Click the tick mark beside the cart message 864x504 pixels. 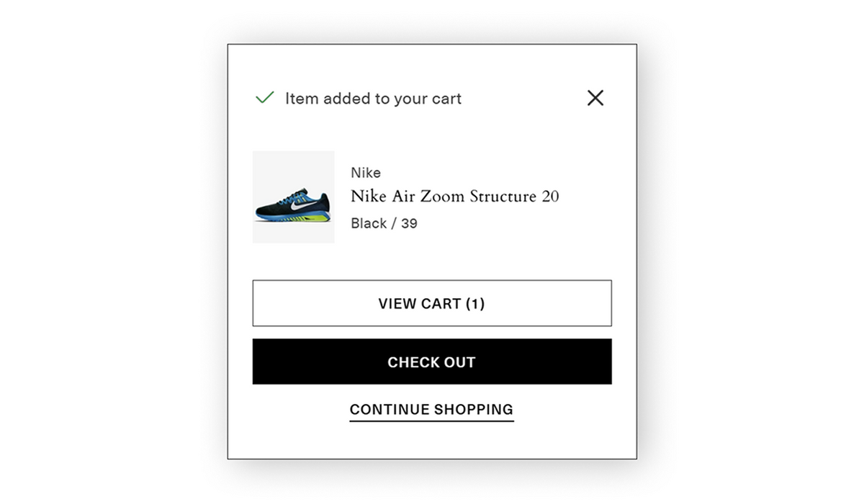pos(265,97)
